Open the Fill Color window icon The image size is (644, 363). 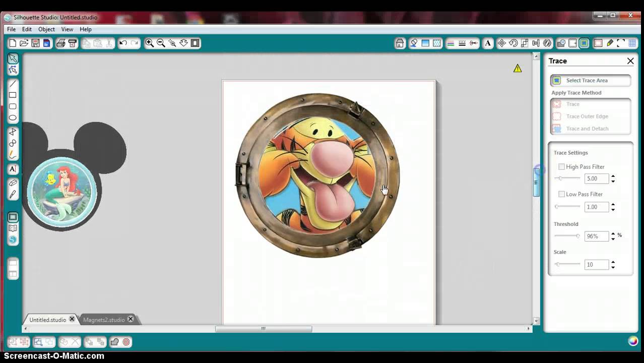(414, 43)
